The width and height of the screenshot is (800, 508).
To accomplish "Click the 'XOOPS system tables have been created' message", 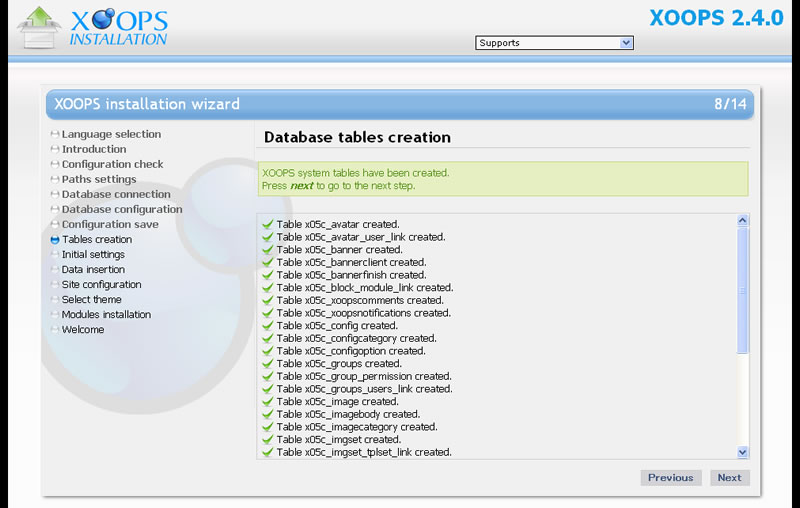I will (x=356, y=173).
